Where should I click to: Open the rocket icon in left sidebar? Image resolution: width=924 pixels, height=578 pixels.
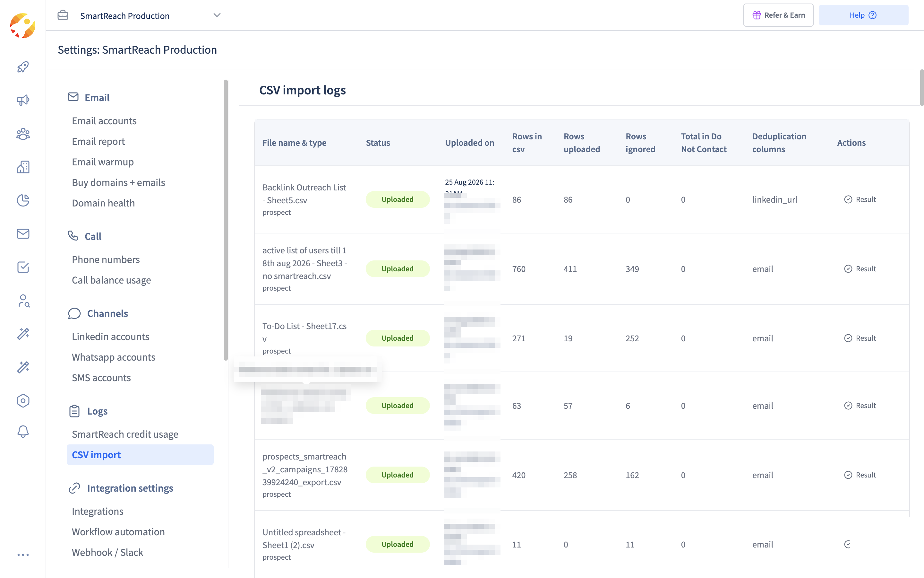click(23, 67)
